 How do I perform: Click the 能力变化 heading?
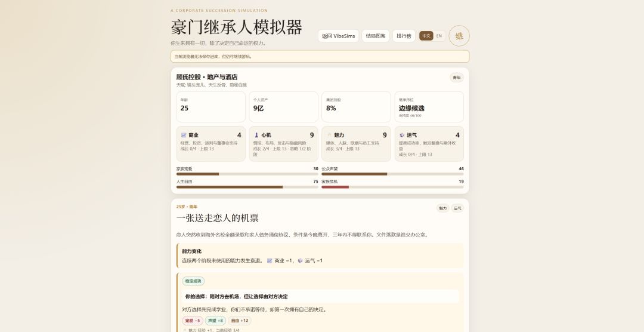pyautogui.click(x=192, y=251)
